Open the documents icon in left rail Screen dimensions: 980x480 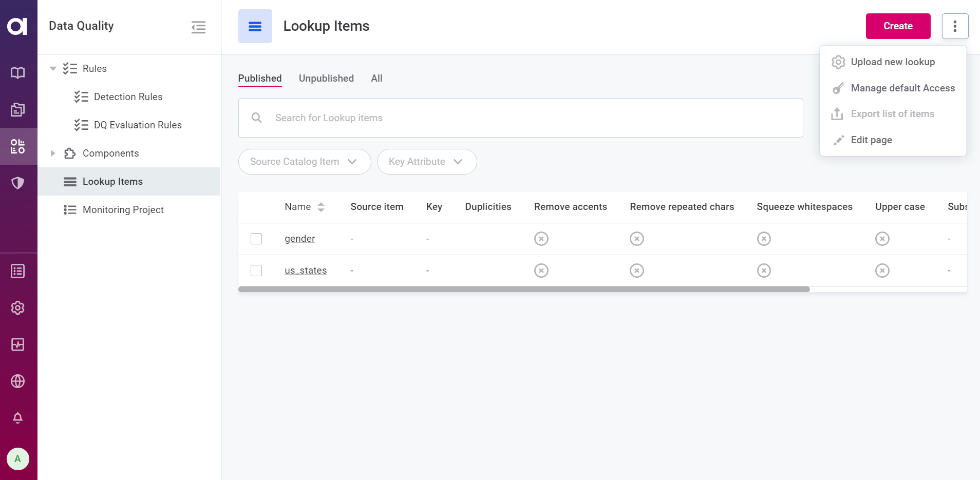click(18, 109)
